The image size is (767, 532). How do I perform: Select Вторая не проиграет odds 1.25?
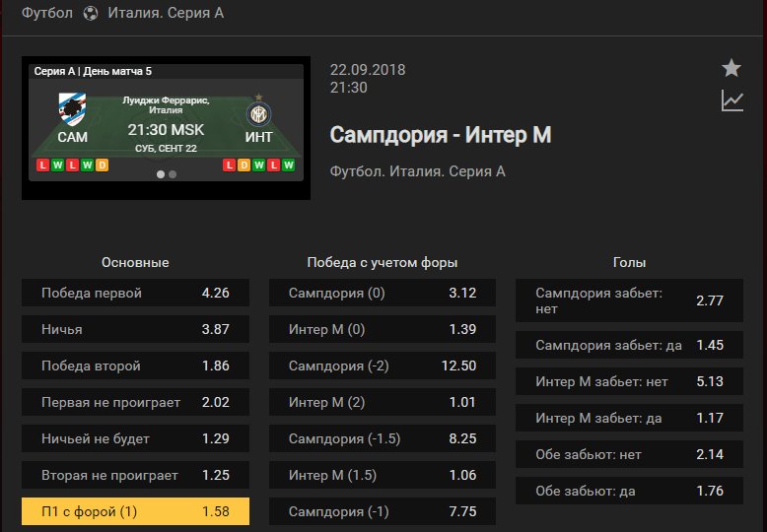pyautogui.click(x=135, y=475)
